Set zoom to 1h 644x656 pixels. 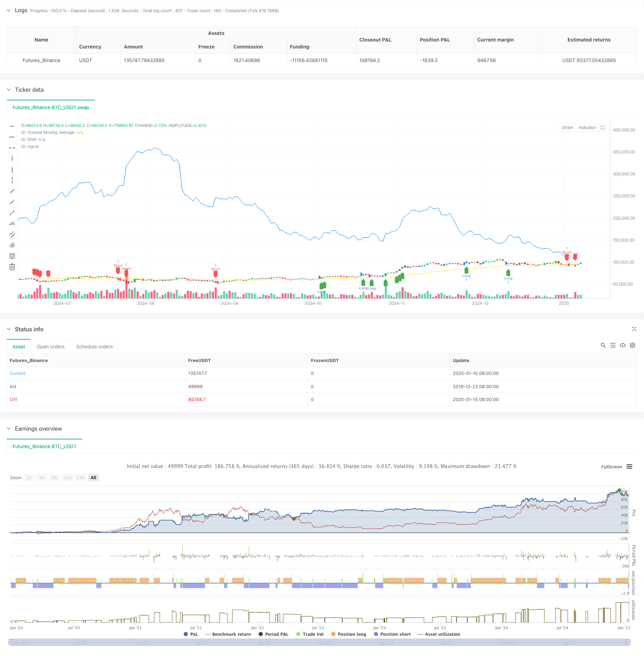29,478
